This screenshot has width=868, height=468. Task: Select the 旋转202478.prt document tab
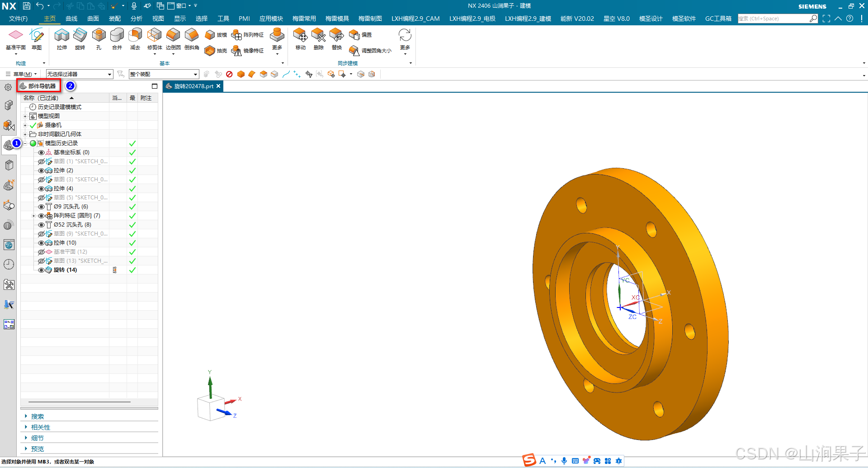pos(193,86)
